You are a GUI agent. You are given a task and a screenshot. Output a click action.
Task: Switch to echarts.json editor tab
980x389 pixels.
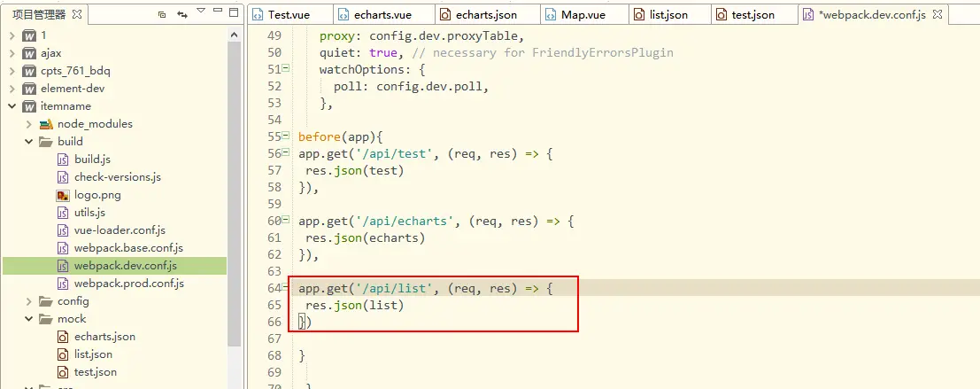(x=486, y=14)
